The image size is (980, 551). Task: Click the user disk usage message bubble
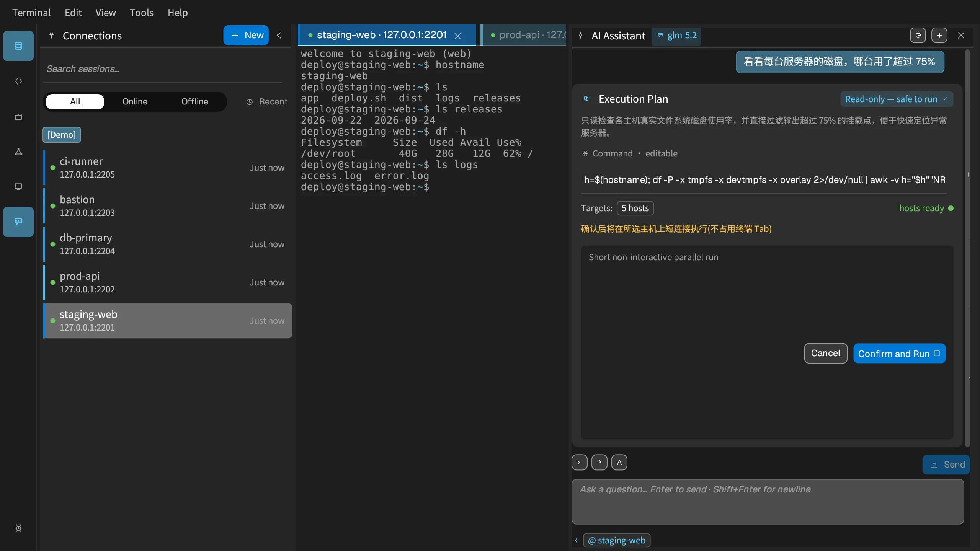pos(840,62)
